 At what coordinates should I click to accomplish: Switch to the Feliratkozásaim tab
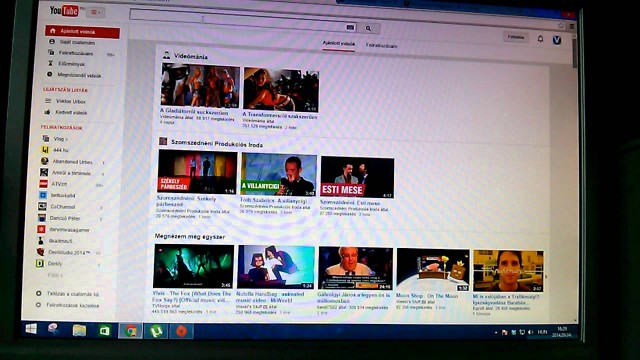pos(381,46)
